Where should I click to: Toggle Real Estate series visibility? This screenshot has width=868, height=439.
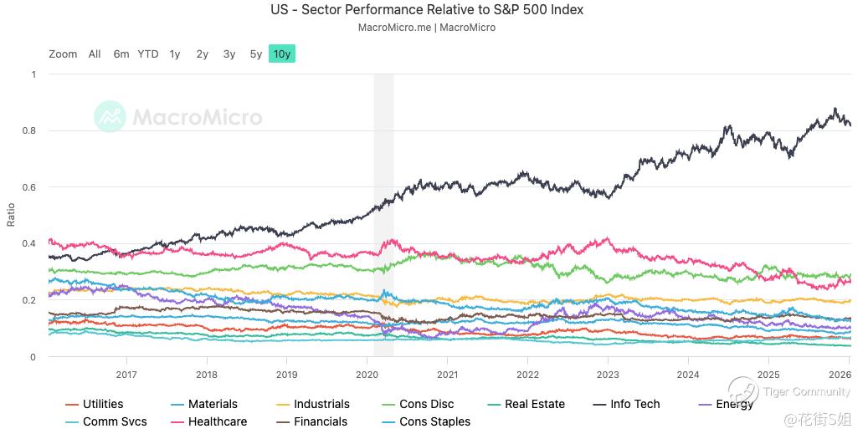(535, 404)
